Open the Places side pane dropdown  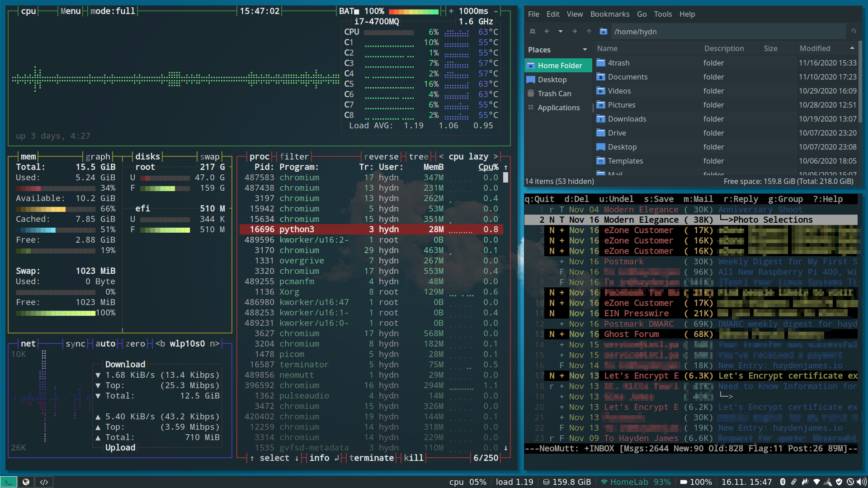pyautogui.click(x=582, y=49)
